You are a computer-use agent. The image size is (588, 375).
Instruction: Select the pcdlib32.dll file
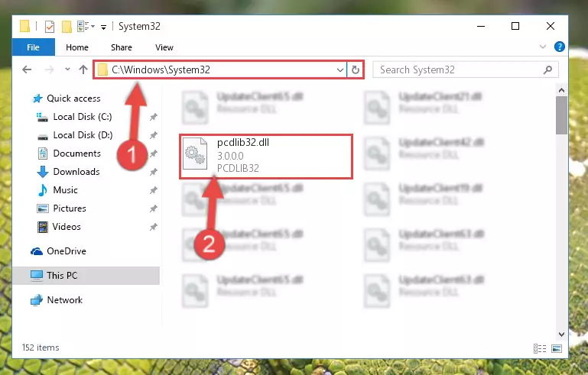click(x=266, y=157)
